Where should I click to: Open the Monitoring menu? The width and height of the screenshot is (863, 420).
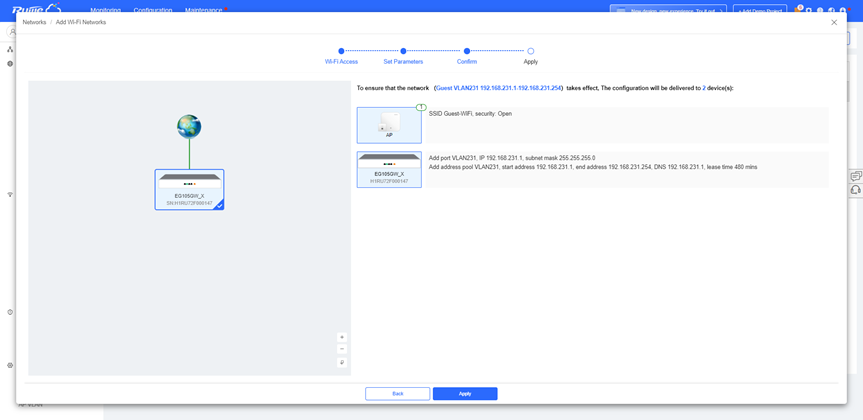click(105, 10)
